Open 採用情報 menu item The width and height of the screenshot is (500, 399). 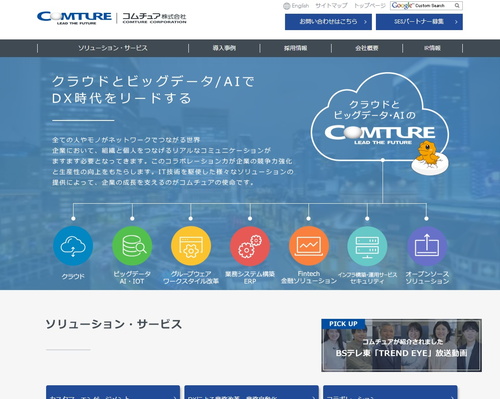pyautogui.click(x=296, y=48)
